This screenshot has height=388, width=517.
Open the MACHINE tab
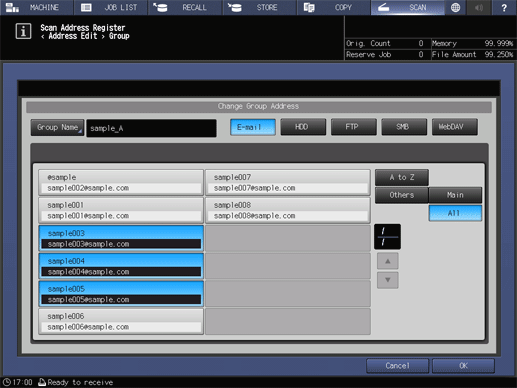click(x=36, y=7)
